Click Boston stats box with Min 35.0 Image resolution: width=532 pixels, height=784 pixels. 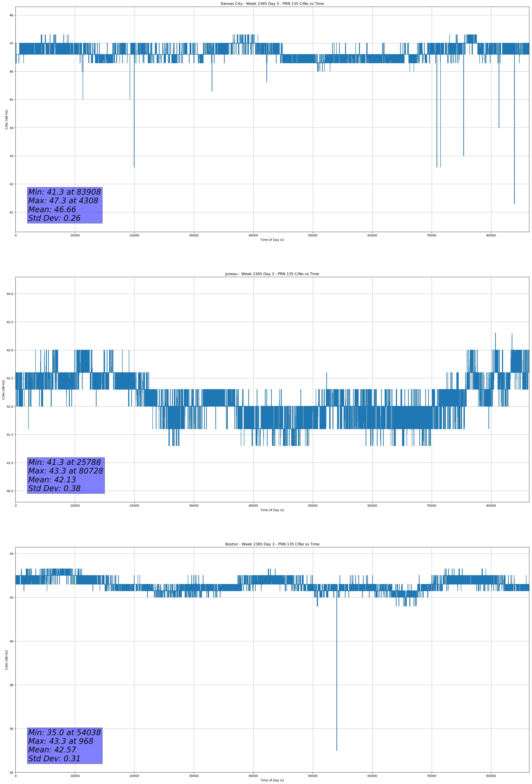point(65,746)
